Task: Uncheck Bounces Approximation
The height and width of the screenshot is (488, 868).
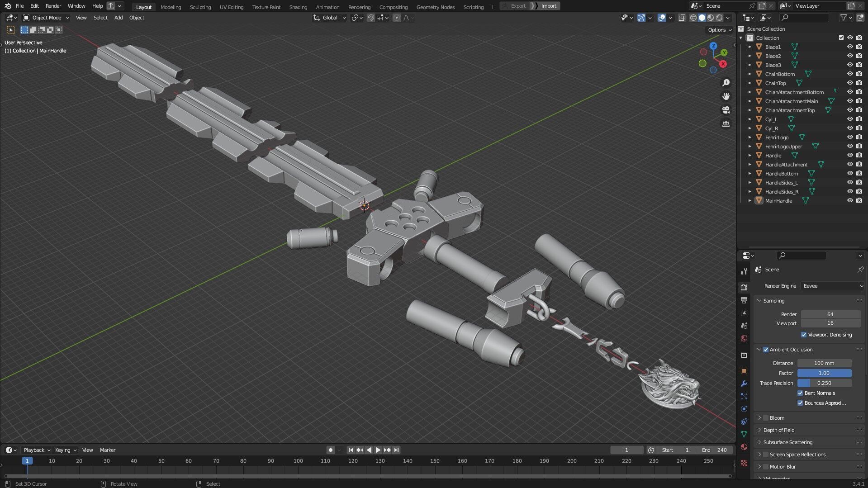Action: point(800,403)
